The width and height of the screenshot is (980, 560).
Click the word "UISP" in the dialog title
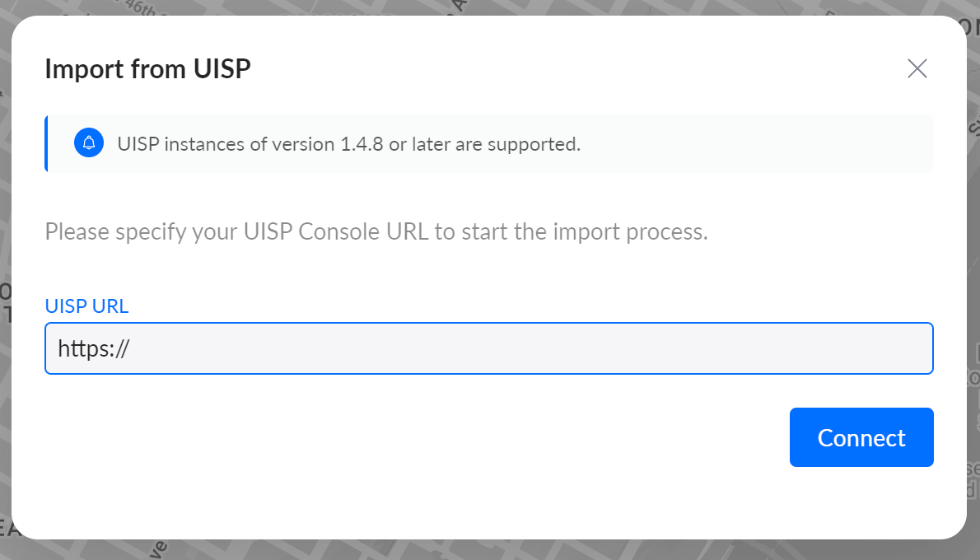pos(222,69)
